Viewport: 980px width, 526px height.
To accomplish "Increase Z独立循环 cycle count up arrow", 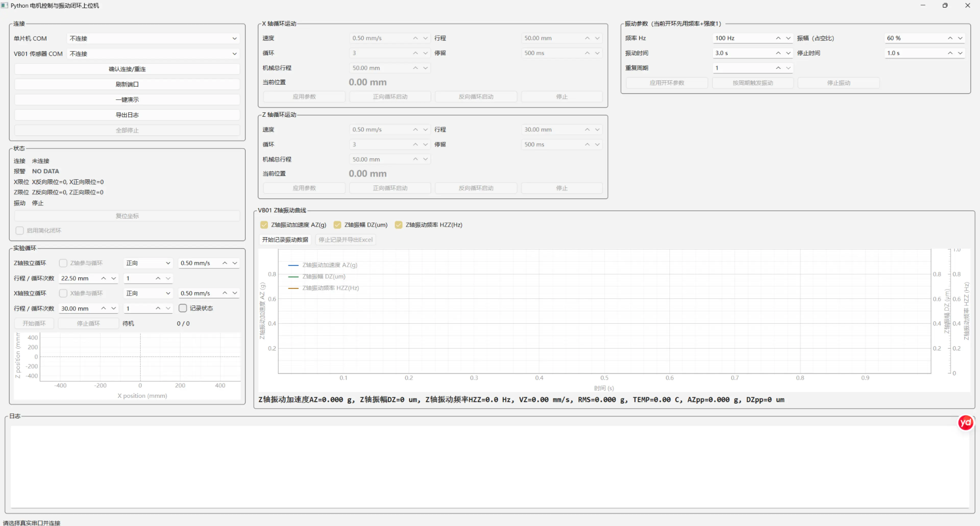I will 158,278.
